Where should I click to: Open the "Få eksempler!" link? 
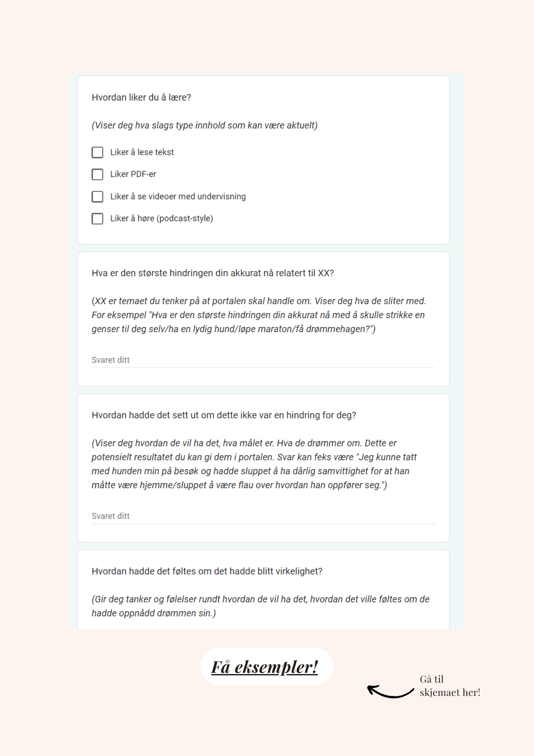[265, 667]
